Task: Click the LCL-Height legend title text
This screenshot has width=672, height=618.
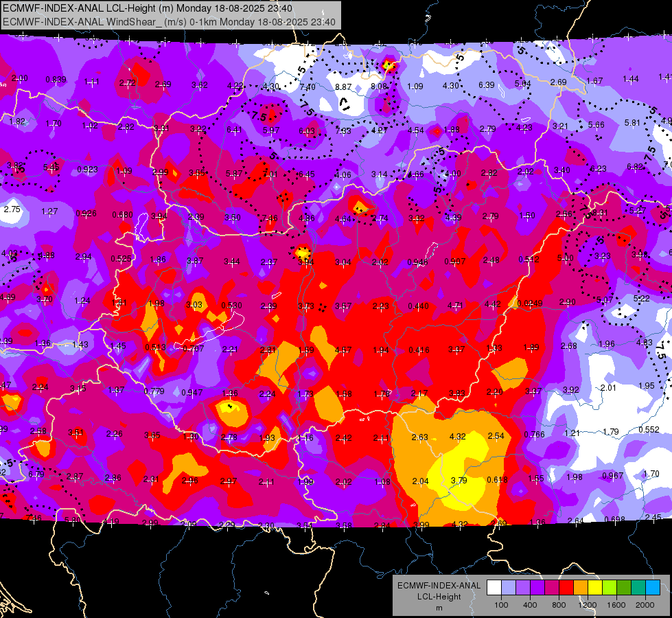Action: point(439,597)
